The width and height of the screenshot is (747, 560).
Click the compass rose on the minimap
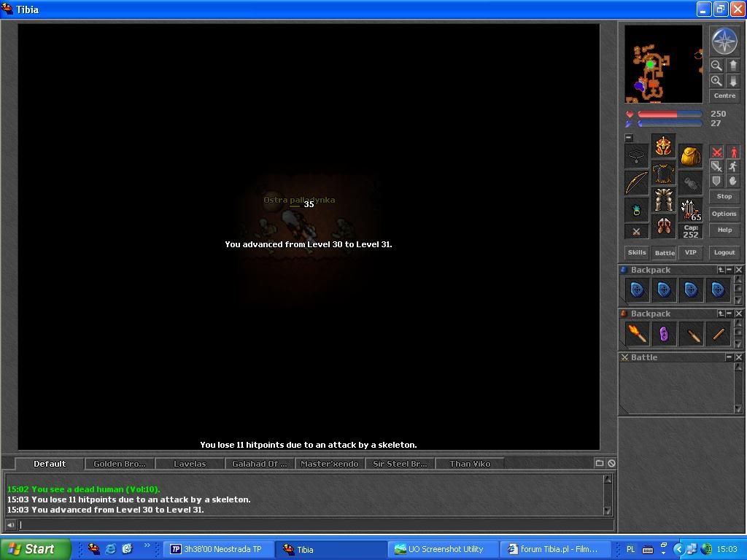tap(724, 41)
